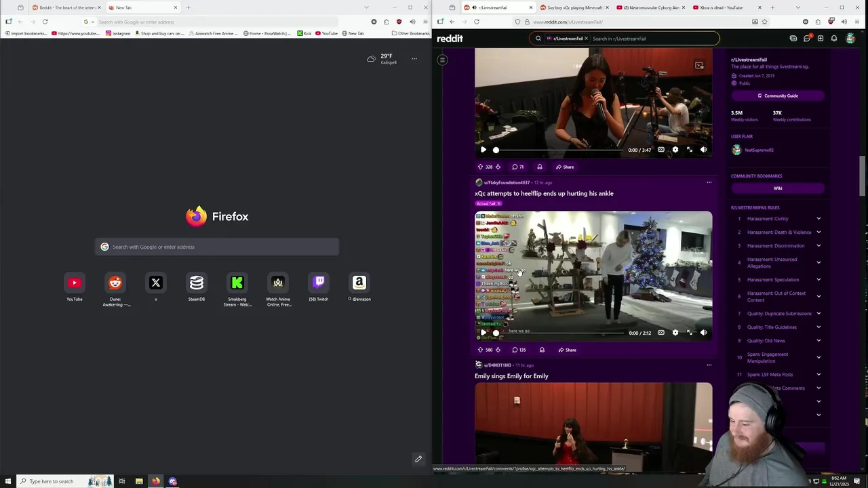Give award on the xQc heelflip post
This screenshot has height=488, width=868.
542,350
